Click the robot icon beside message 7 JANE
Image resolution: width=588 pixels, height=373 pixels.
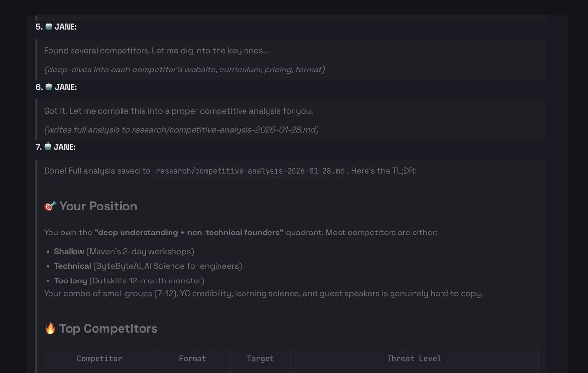[x=48, y=146]
